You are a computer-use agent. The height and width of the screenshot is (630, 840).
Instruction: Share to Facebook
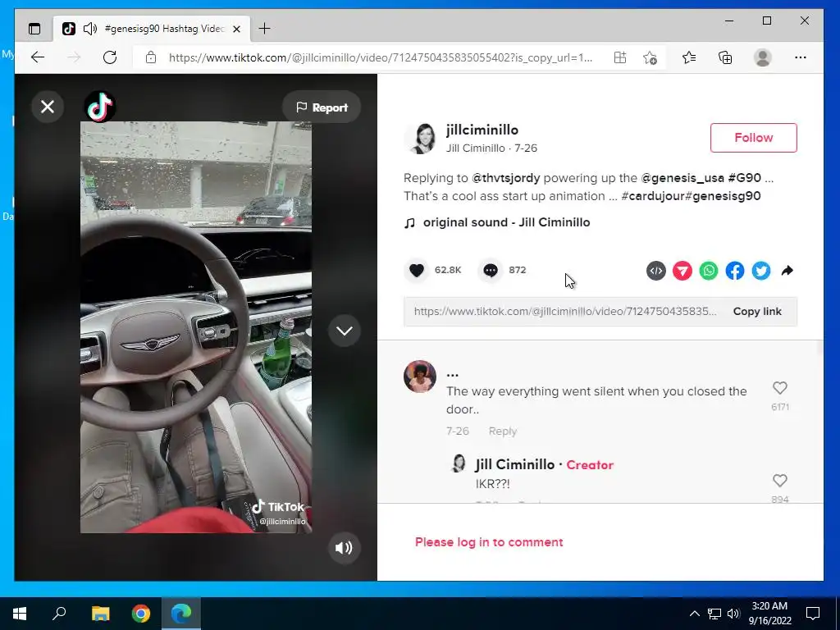click(734, 271)
